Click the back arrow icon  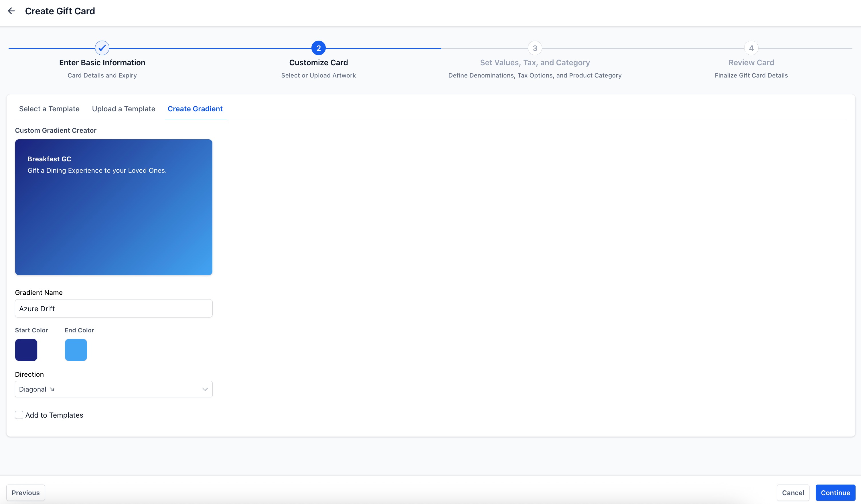tap(11, 11)
